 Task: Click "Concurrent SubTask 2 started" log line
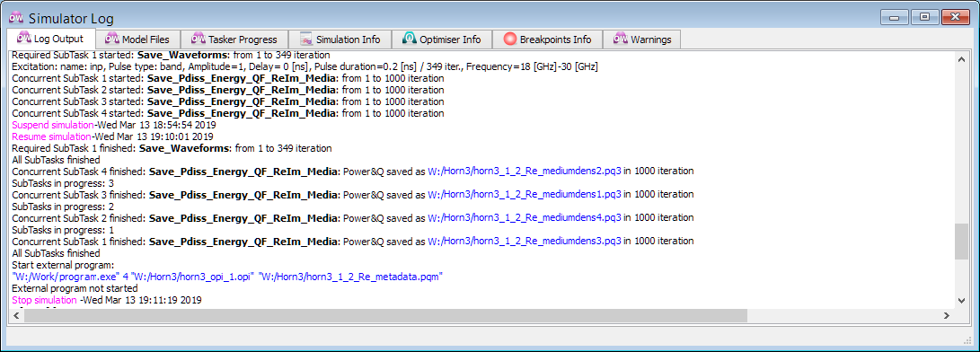(228, 90)
